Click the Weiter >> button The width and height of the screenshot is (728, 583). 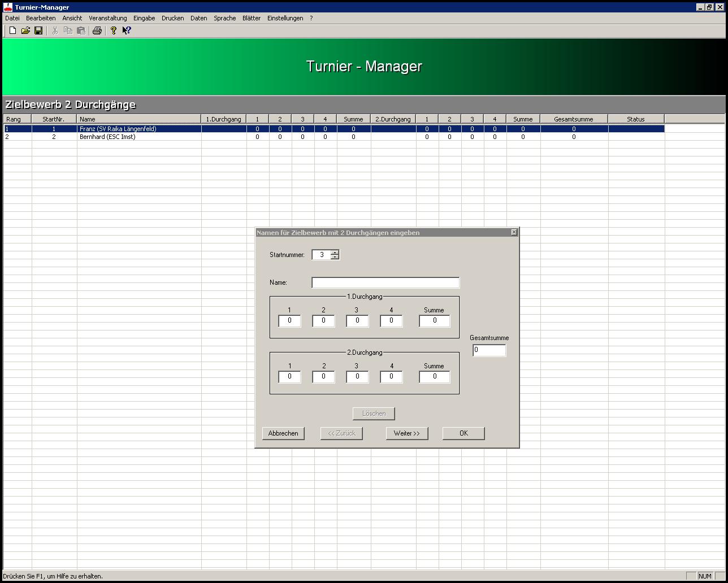click(x=407, y=433)
